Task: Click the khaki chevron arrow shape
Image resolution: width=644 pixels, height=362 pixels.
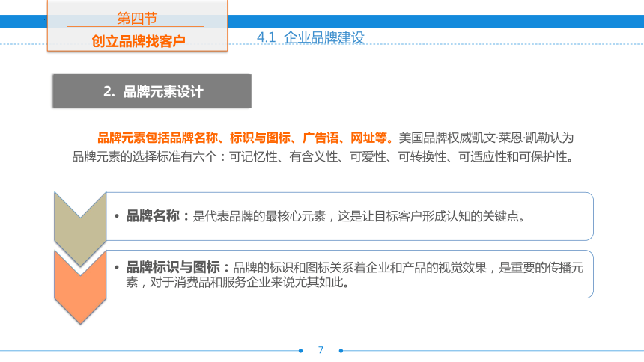Action: 80,228
